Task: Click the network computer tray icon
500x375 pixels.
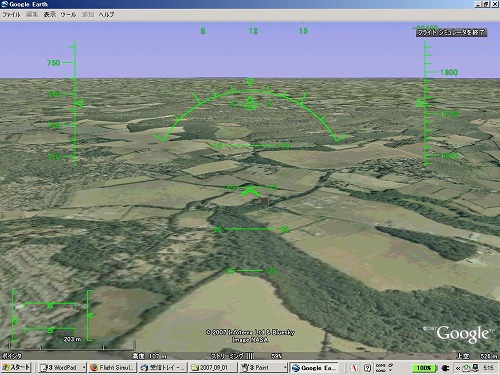Action: click(x=475, y=367)
